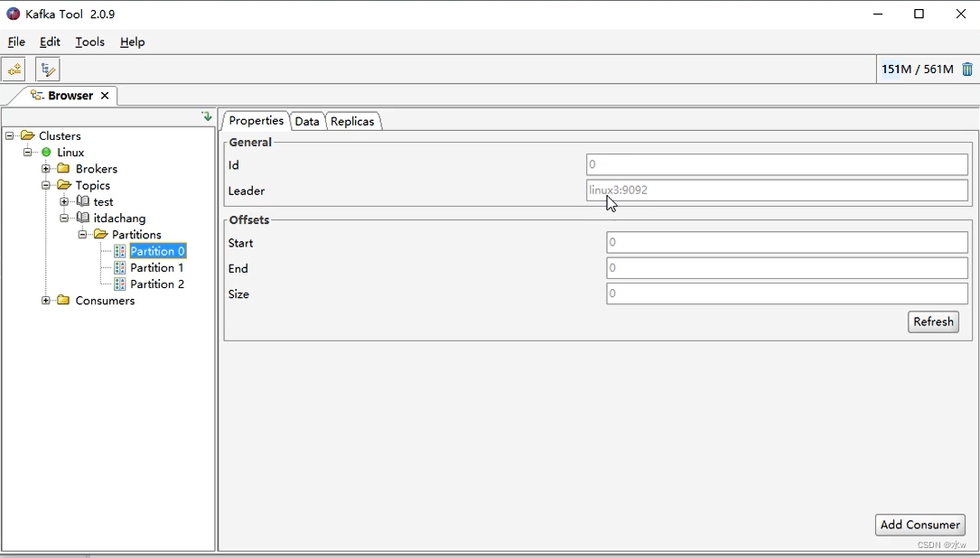
Task: Click the Topics folder icon
Action: 64,185
